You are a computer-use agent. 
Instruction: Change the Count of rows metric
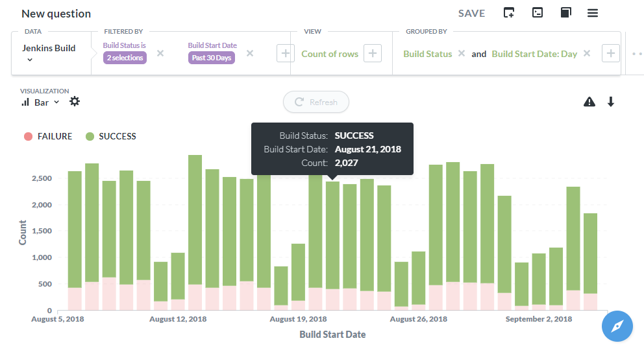pyautogui.click(x=330, y=54)
